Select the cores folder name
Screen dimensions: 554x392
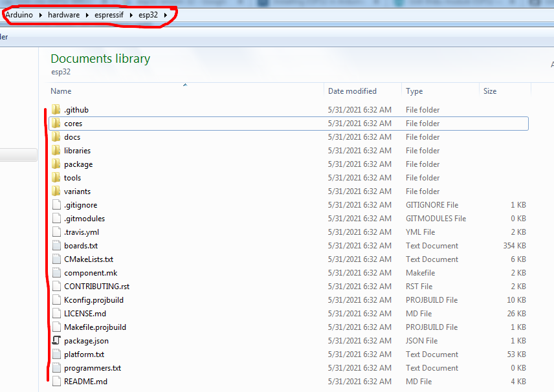click(x=73, y=124)
